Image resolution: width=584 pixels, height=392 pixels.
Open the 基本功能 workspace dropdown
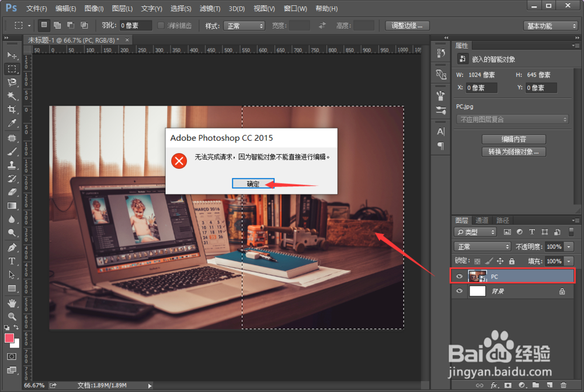[551, 26]
